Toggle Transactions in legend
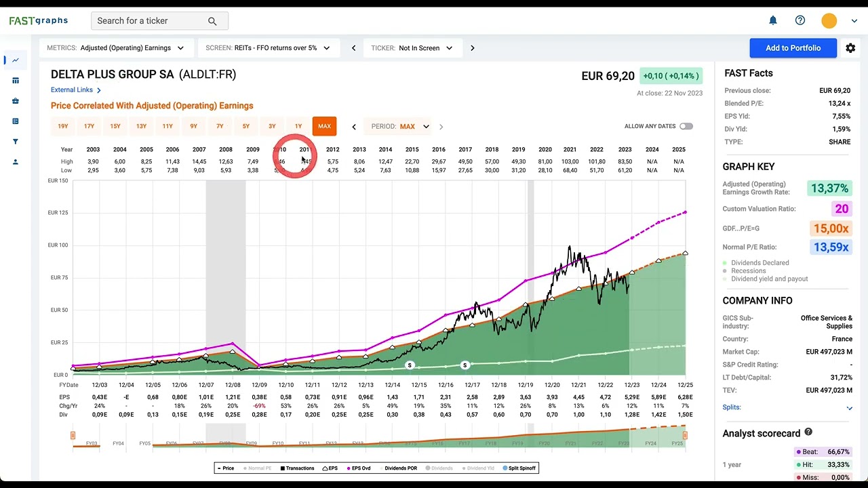The image size is (868, 488). pyautogui.click(x=297, y=468)
